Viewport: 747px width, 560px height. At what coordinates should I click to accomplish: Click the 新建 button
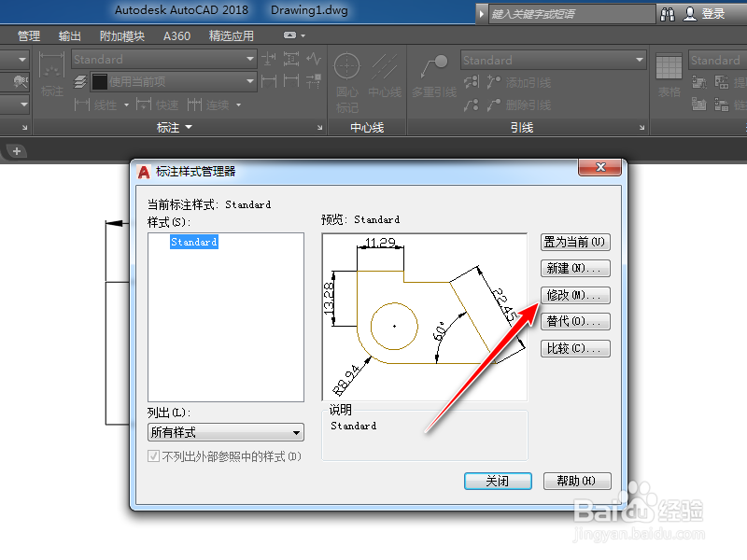click(575, 269)
